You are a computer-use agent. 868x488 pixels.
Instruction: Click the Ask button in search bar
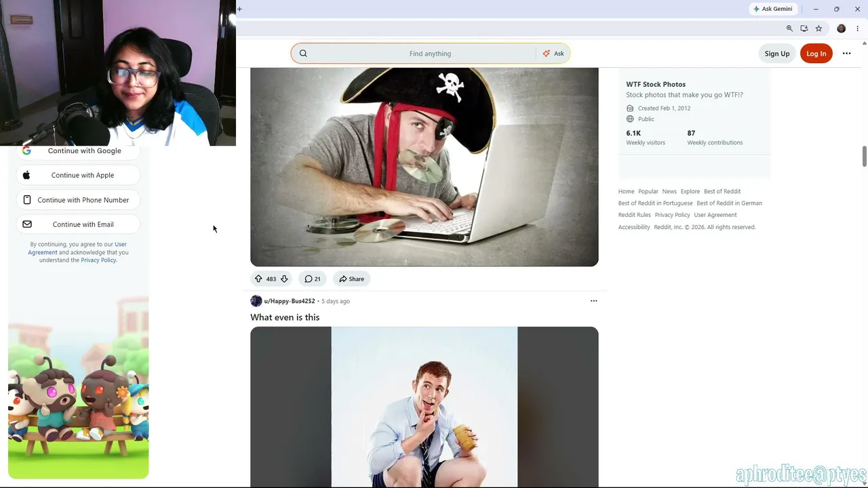click(x=553, y=54)
